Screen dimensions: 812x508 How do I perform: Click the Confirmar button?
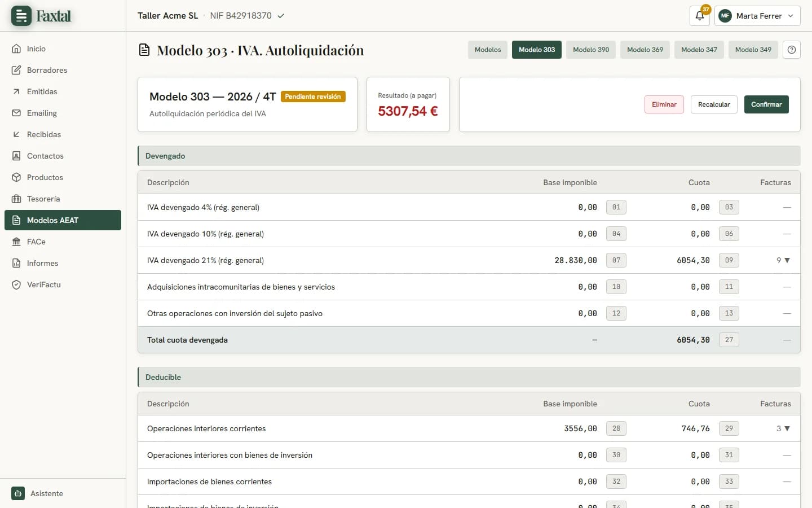pyautogui.click(x=766, y=104)
